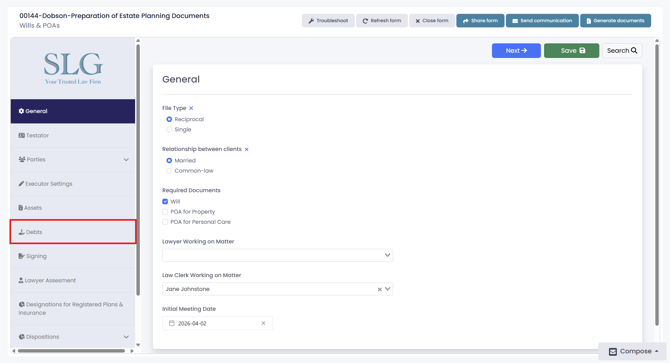This screenshot has width=670, height=363.
Task: Uncheck the Will document checkbox
Action: pos(165,202)
